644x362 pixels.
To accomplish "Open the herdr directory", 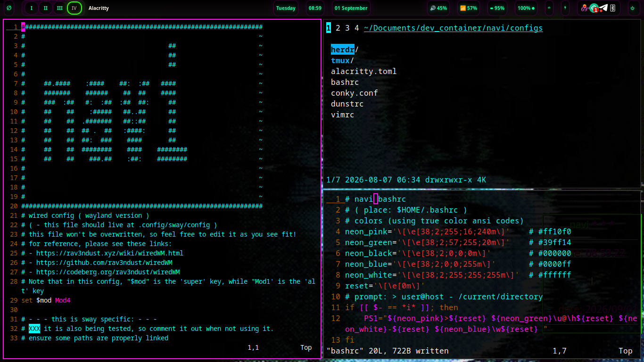I will click(x=345, y=49).
